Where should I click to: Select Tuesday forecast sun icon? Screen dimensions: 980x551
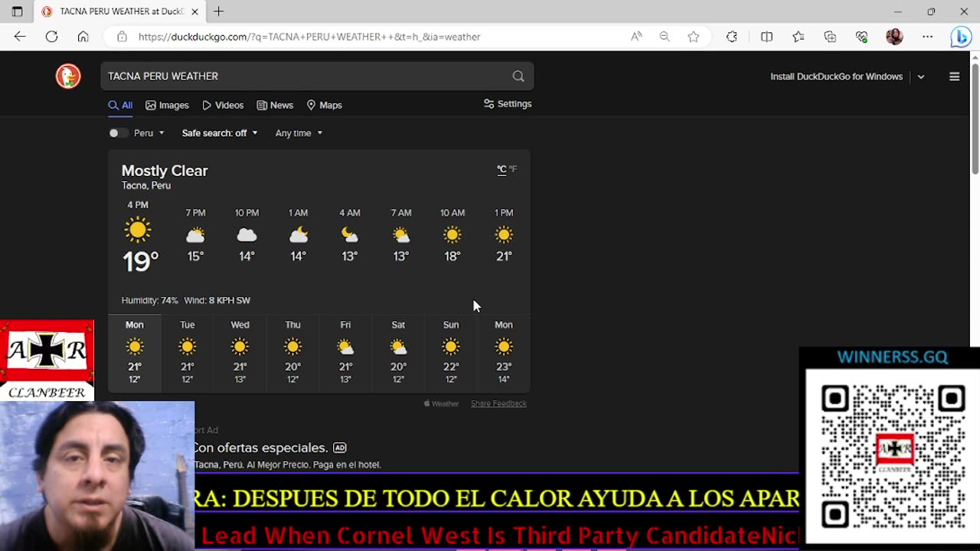click(x=188, y=347)
